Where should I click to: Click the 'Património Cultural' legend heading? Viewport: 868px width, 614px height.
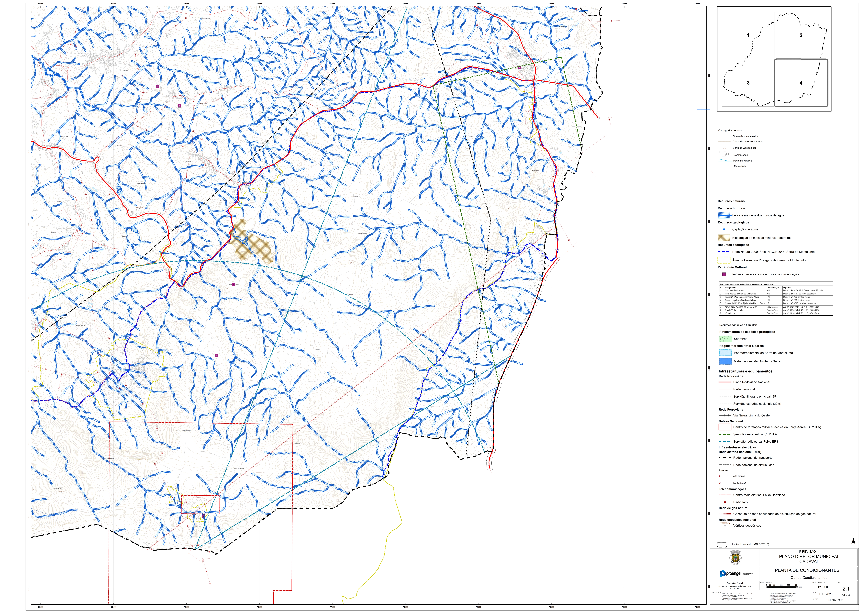click(732, 267)
